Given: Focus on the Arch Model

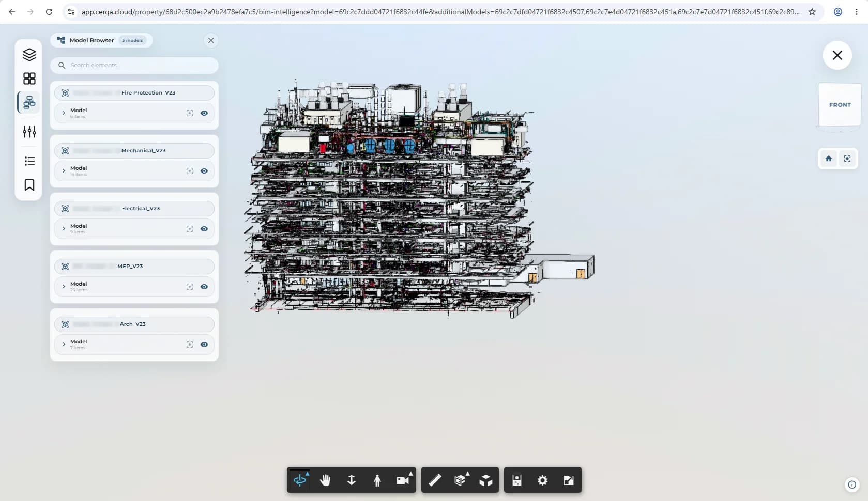Looking at the screenshot, I should (x=190, y=345).
